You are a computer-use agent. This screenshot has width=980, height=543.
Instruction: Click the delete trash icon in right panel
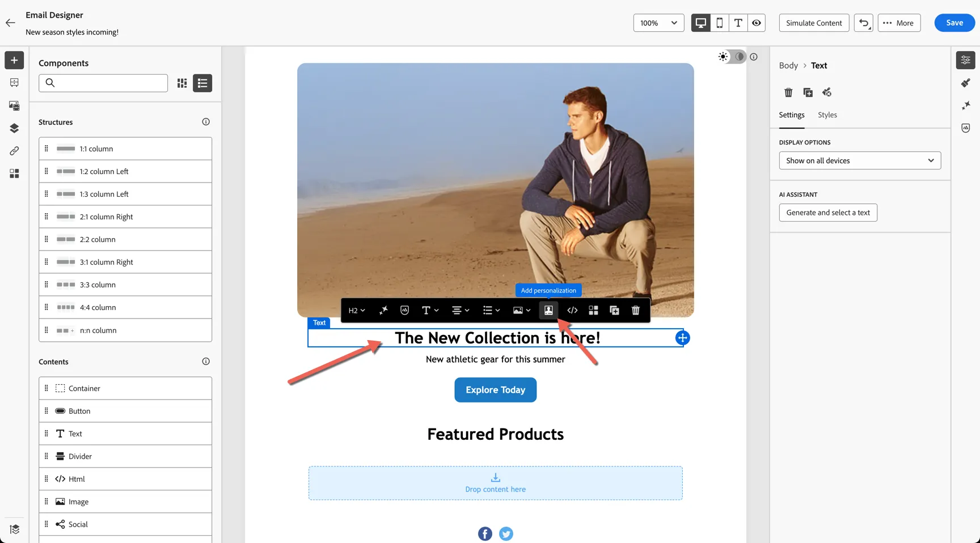pyautogui.click(x=788, y=92)
